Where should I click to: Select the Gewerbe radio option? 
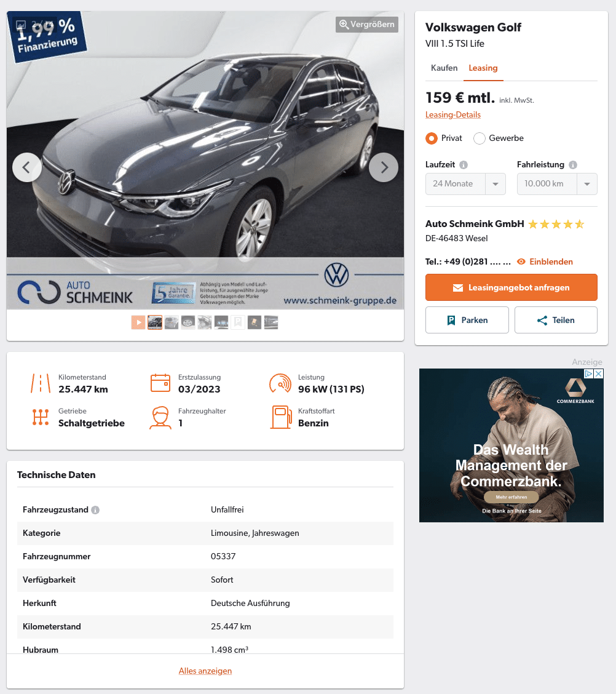pyautogui.click(x=480, y=138)
